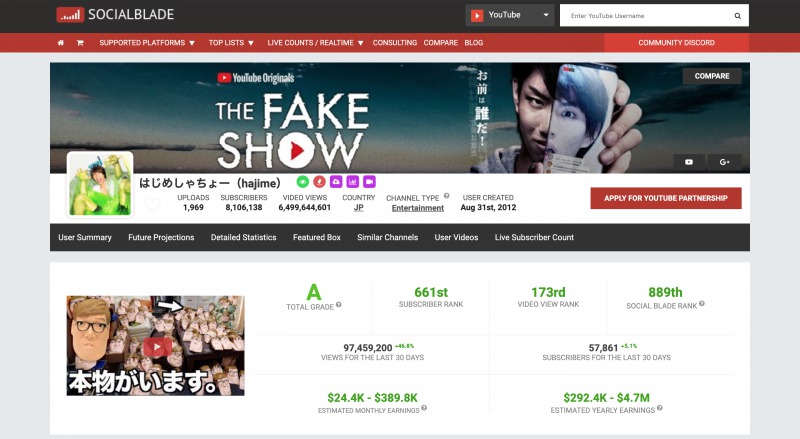Image resolution: width=800 pixels, height=439 pixels.
Task: Click the Compare button on banner
Action: pyautogui.click(x=712, y=76)
